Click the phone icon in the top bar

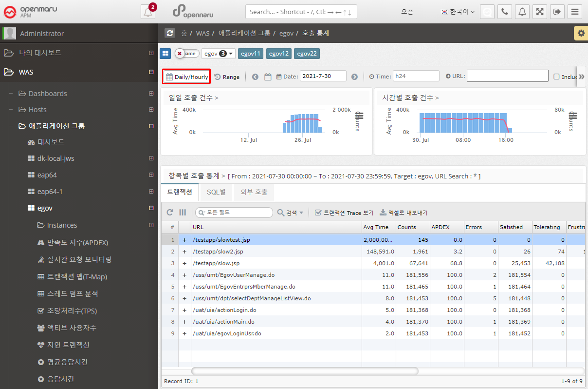click(504, 12)
